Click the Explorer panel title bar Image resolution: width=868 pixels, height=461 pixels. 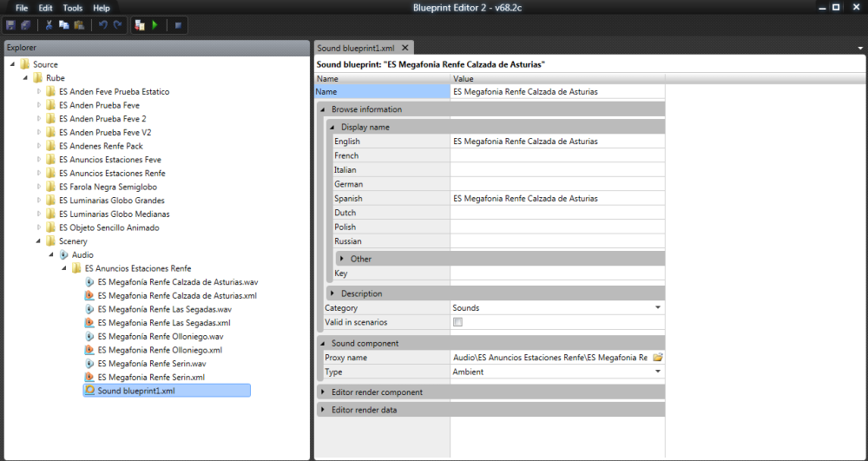click(x=156, y=48)
